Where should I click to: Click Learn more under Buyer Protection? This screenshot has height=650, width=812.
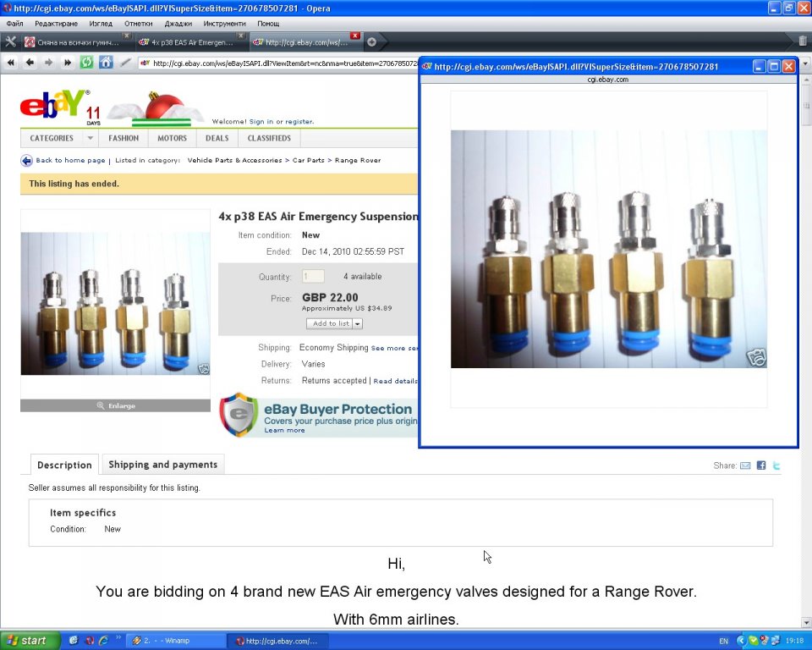284,431
